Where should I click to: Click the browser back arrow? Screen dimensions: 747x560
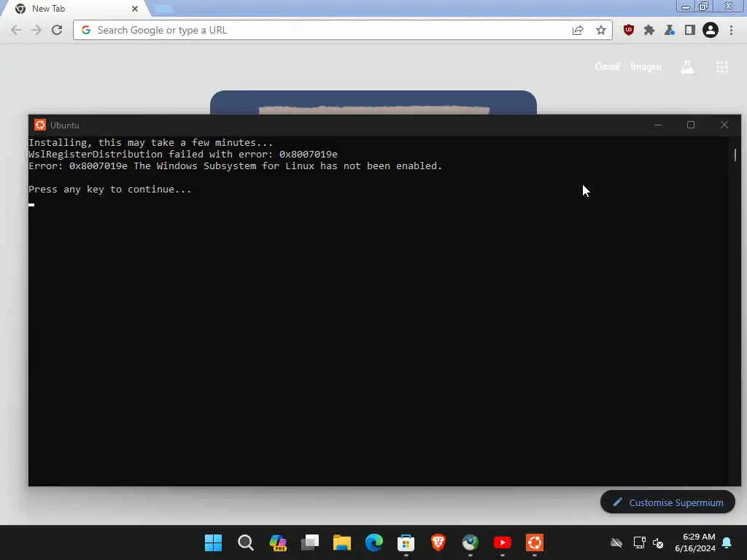tap(16, 30)
